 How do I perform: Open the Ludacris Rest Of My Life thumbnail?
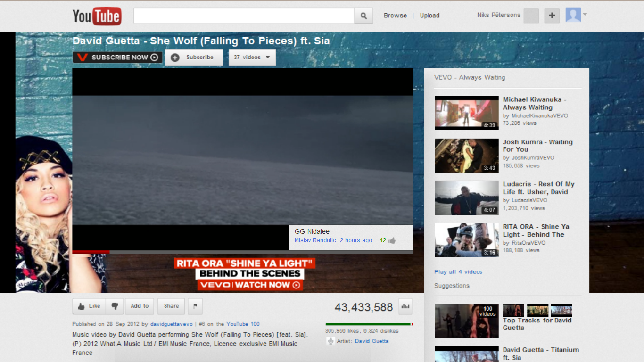click(466, 198)
